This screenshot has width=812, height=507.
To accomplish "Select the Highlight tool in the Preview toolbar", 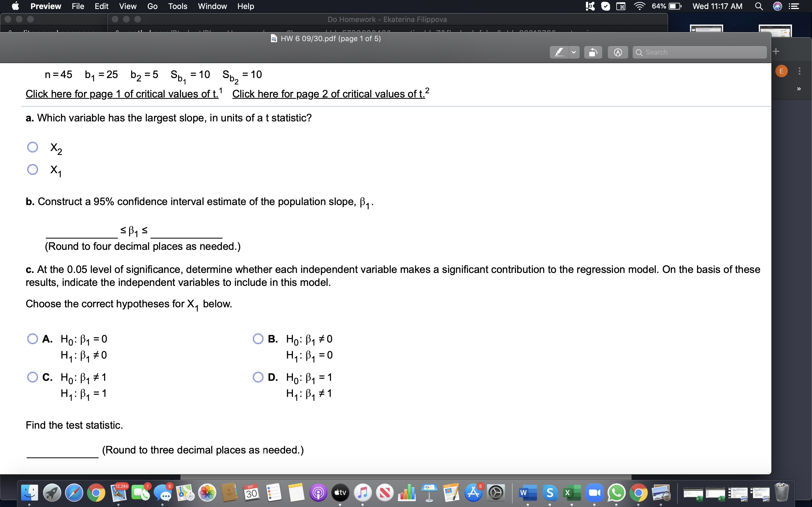I will click(x=559, y=52).
